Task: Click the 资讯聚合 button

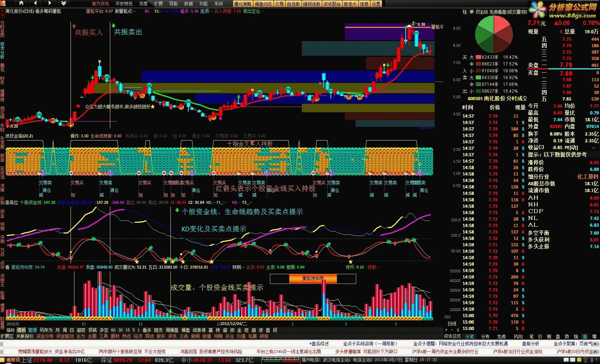Action: pos(332,4)
